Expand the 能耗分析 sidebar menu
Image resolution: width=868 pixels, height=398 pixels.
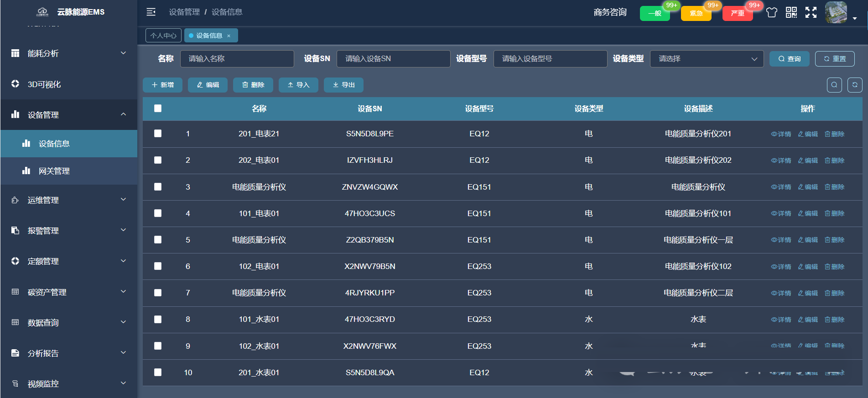click(x=68, y=53)
